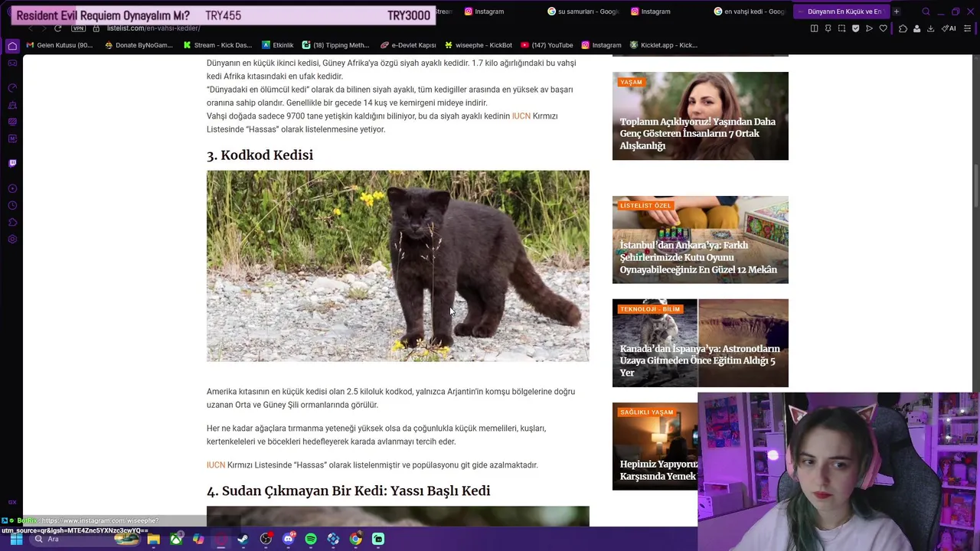Click the Opera GX home icon in sidebar
The image size is (980, 551).
pos(12,46)
